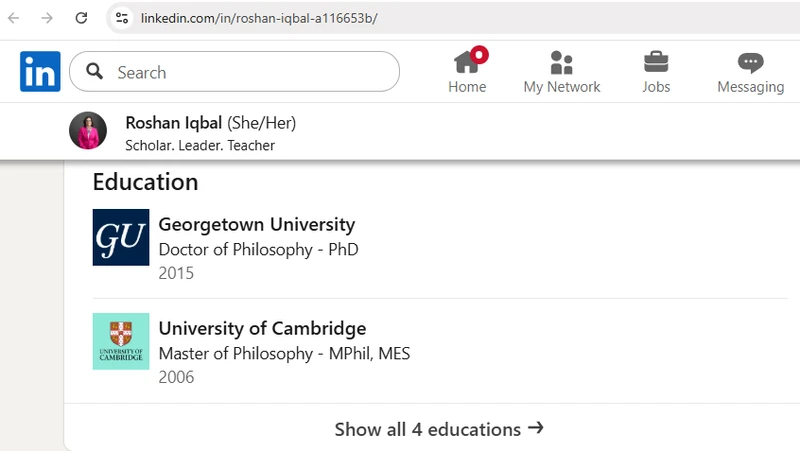Click Roshan Iqbal name in sticky header

173,123
